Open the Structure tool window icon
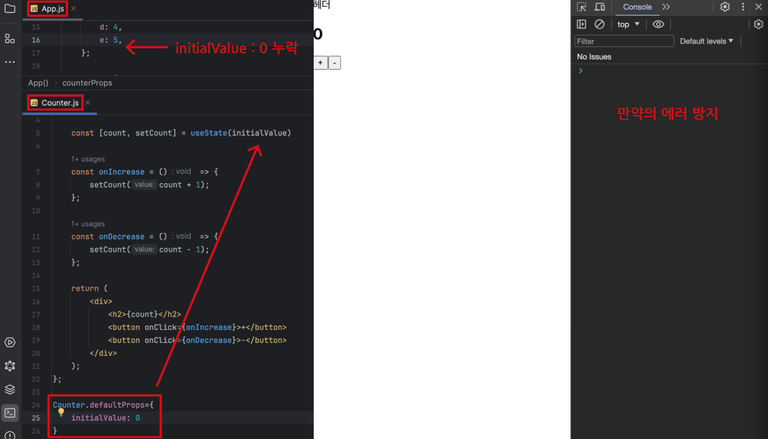The width and height of the screenshot is (768, 439). coord(10,38)
